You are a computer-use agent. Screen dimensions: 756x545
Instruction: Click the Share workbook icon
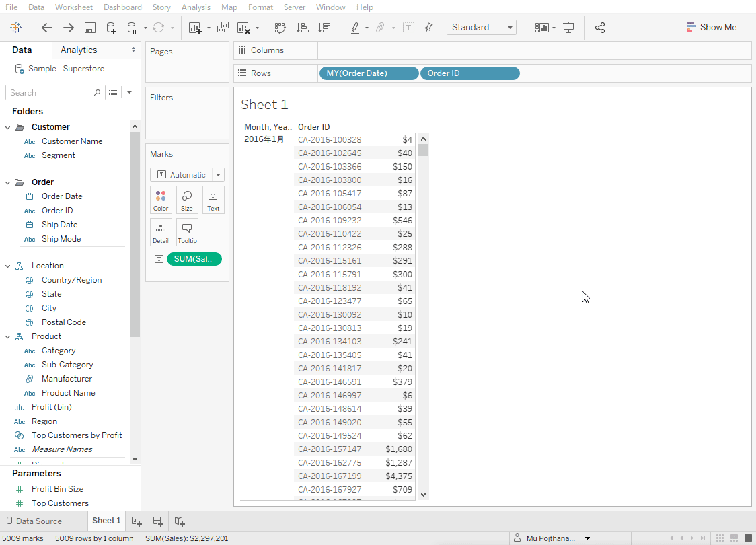coord(600,28)
